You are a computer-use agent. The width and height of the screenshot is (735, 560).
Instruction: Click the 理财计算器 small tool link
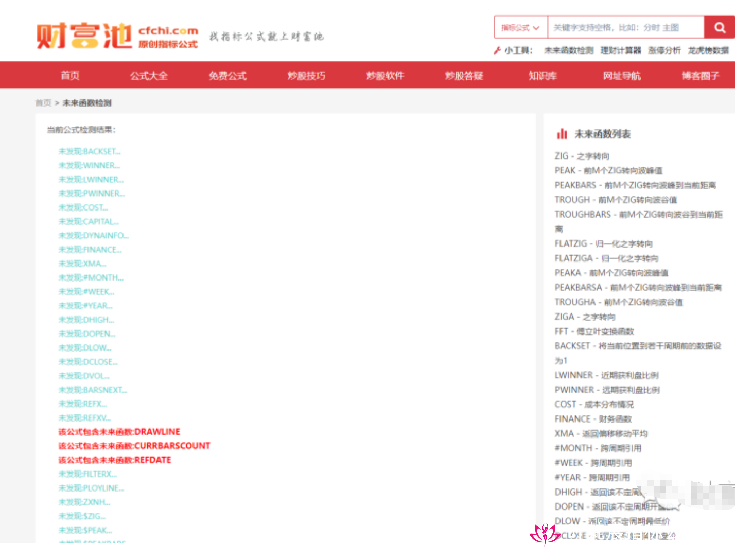tap(621, 50)
